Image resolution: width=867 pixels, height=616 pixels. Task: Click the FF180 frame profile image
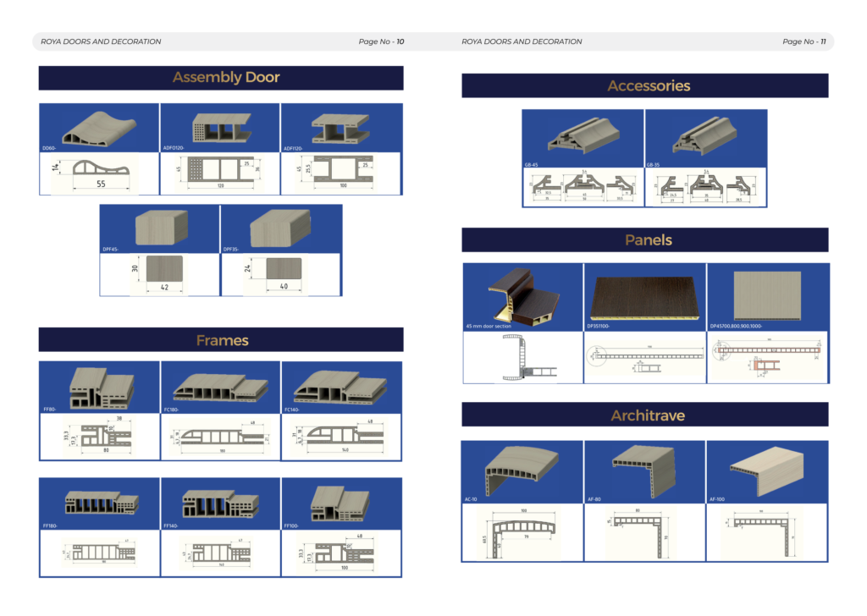pyautogui.click(x=99, y=503)
